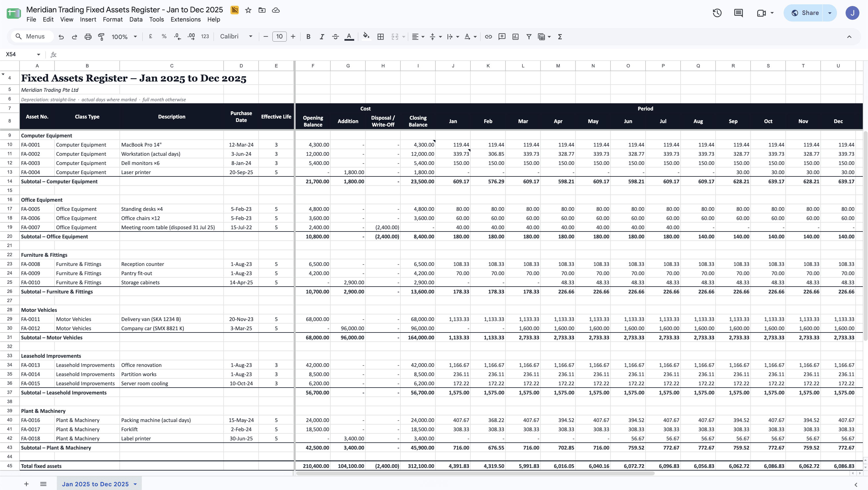Increase decimal places
Screen dimensions: 868x490
[191, 36]
